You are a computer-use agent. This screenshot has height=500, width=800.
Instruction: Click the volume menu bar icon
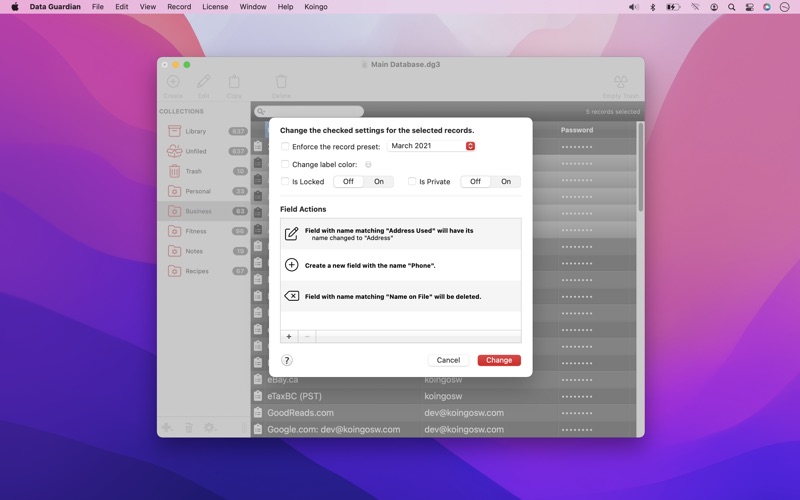(634, 7)
